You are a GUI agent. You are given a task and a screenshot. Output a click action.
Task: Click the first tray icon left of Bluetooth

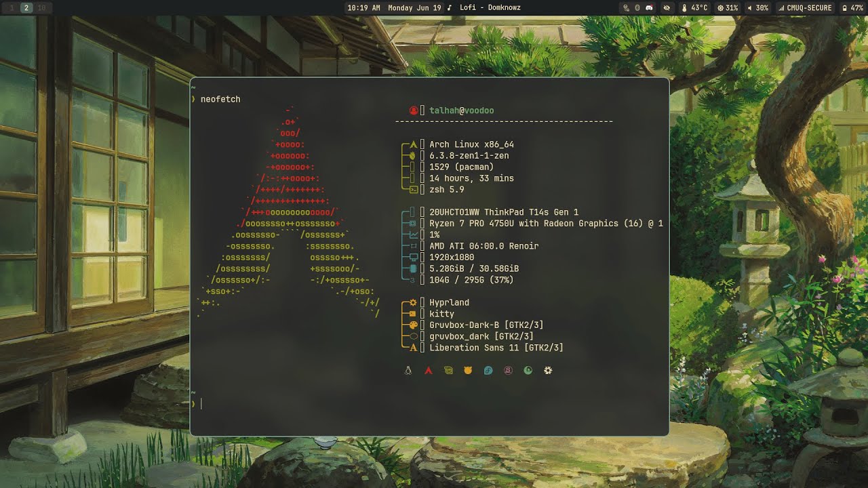627,8
